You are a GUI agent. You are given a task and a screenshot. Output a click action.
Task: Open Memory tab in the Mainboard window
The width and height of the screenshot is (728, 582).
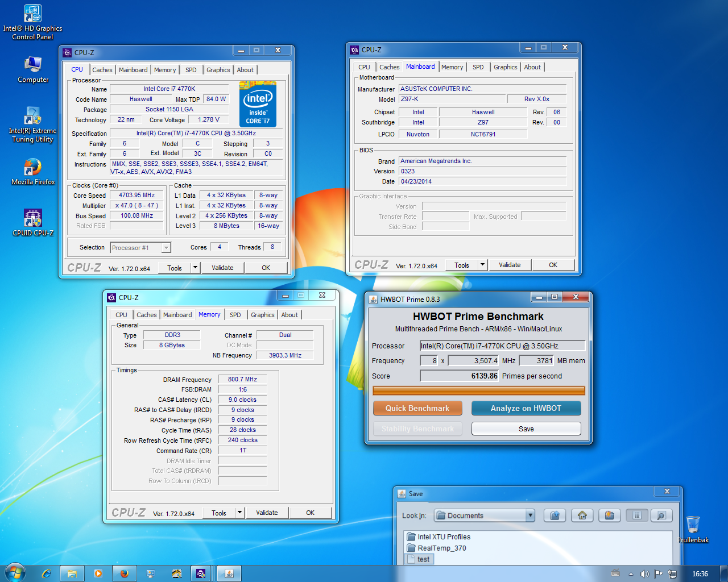pos(452,67)
